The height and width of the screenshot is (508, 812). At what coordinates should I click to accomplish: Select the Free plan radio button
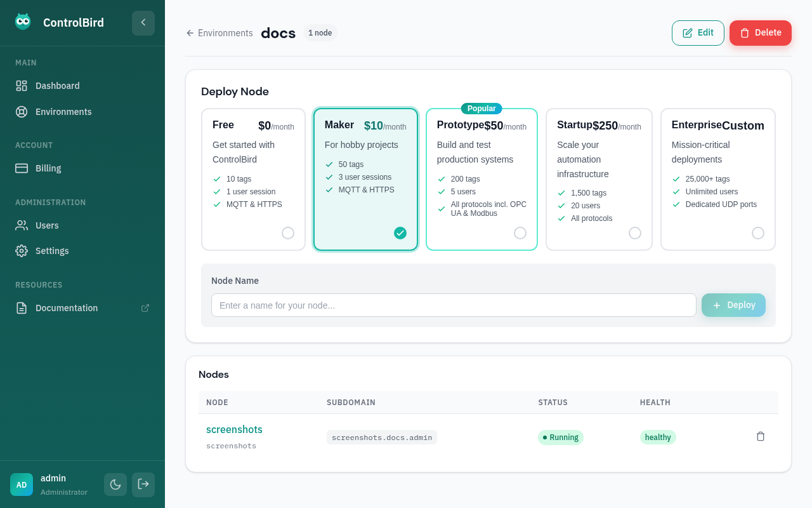pyautogui.click(x=288, y=233)
